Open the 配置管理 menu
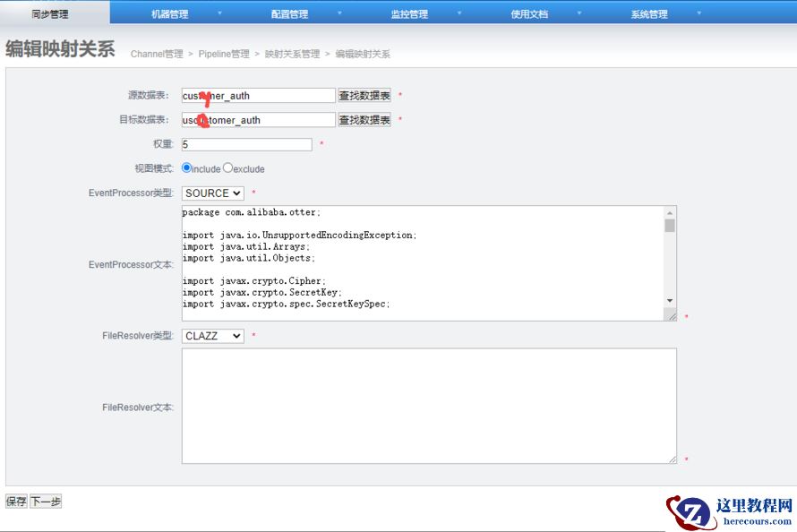The image size is (797, 532). coord(289,14)
